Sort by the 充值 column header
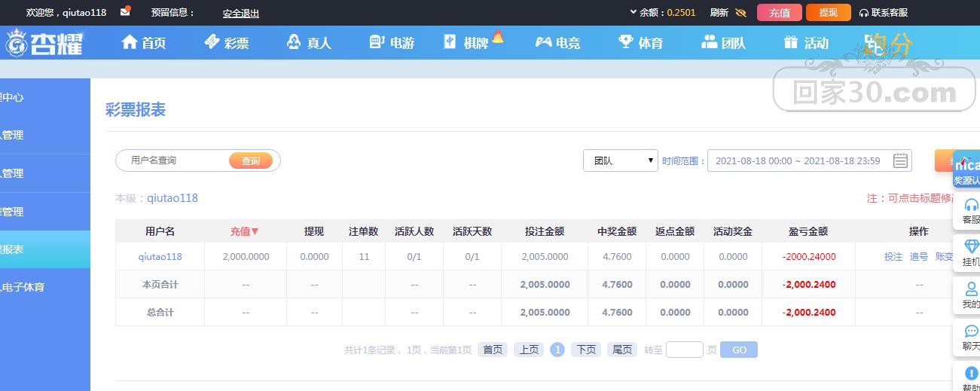Image resolution: width=980 pixels, height=391 pixels. [245, 231]
